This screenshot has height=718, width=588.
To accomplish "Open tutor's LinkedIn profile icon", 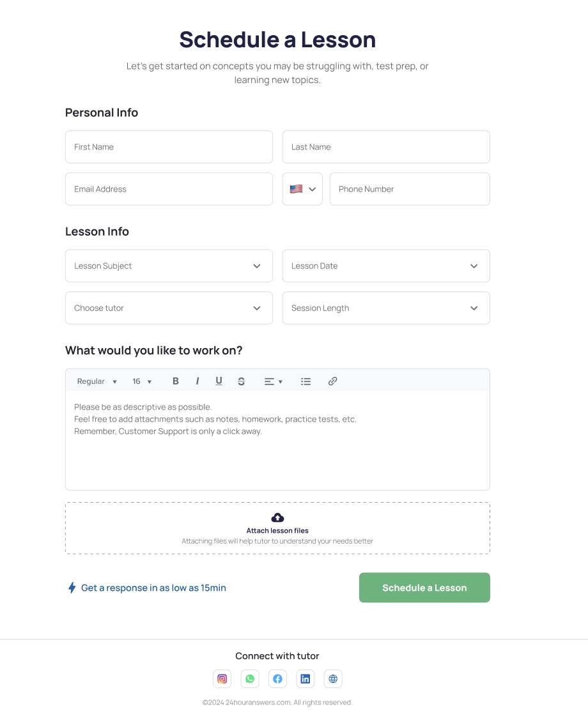I will coord(306,679).
